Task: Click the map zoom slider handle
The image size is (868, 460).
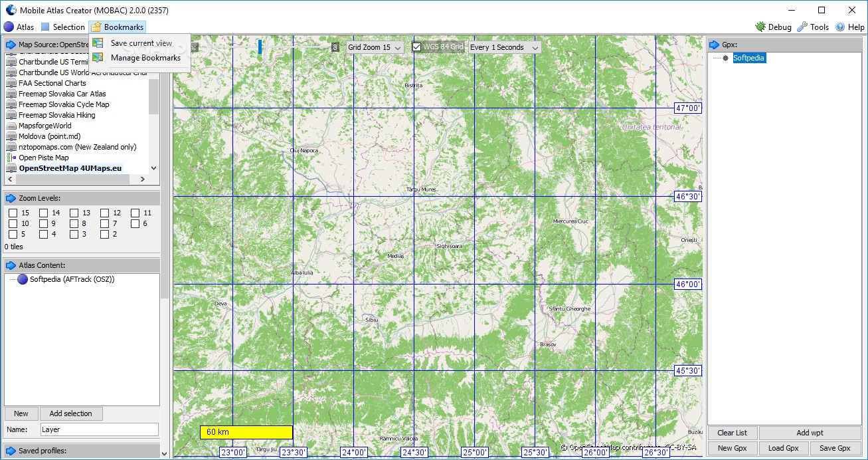Action: (260, 47)
